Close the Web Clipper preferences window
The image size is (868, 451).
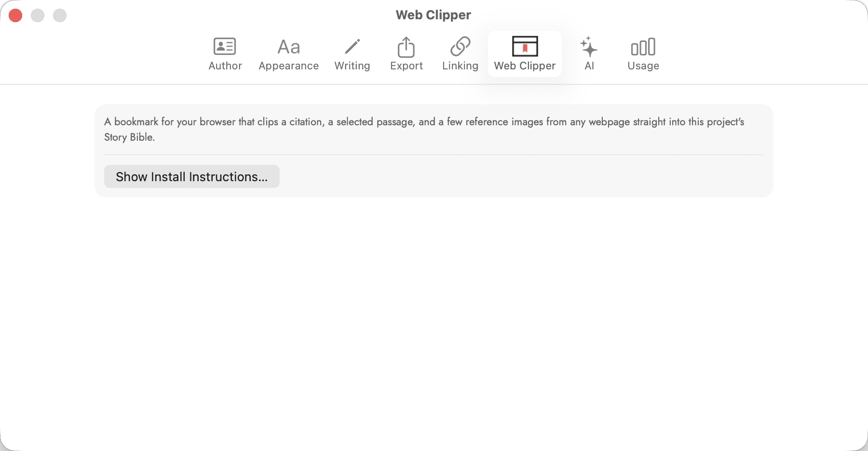[x=15, y=15]
